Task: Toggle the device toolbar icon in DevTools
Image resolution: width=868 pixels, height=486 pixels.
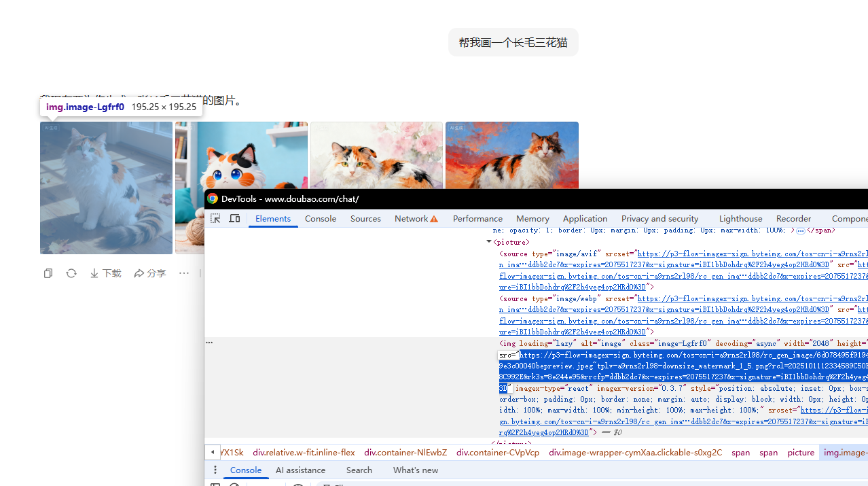Action: (234, 218)
